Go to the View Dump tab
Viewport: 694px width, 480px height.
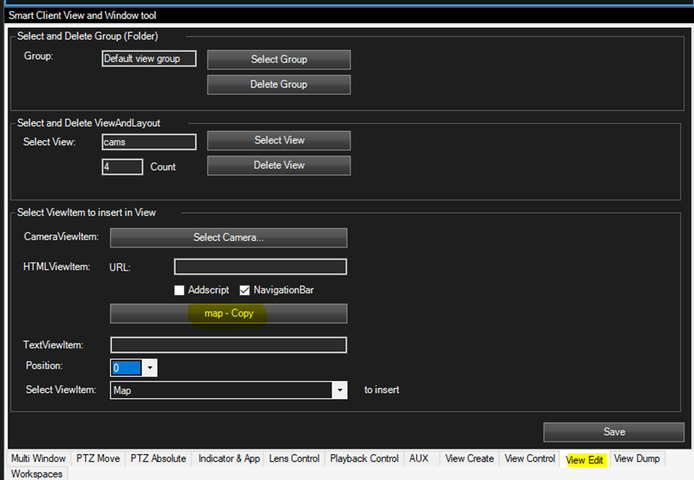pos(636,459)
